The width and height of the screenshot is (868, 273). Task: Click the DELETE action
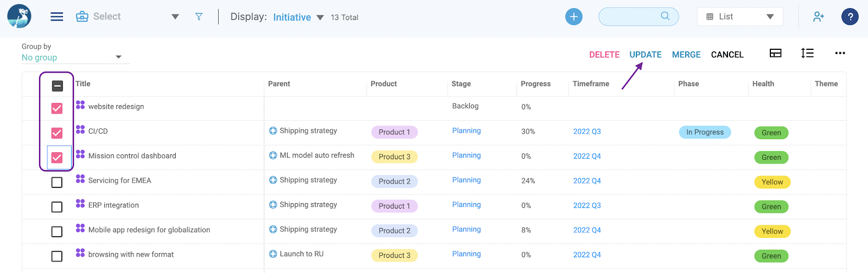click(604, 55)
